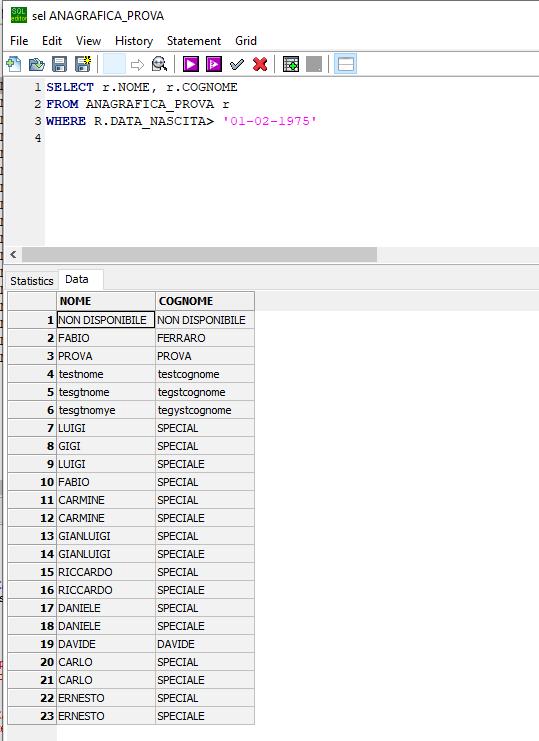
Task: Click the find/search binoculars icon
Action: click(x=160, y=64)
